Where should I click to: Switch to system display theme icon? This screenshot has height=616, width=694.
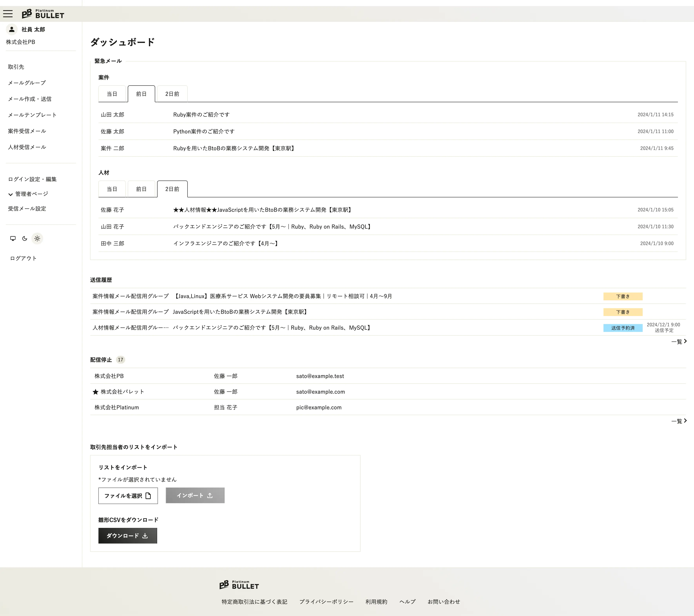13,239
